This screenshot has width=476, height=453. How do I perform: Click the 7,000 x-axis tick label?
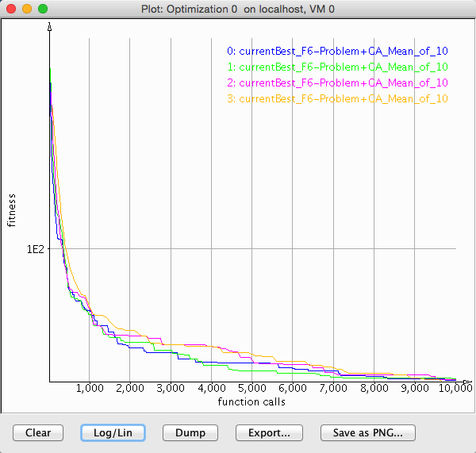click(x=333, y=390)
